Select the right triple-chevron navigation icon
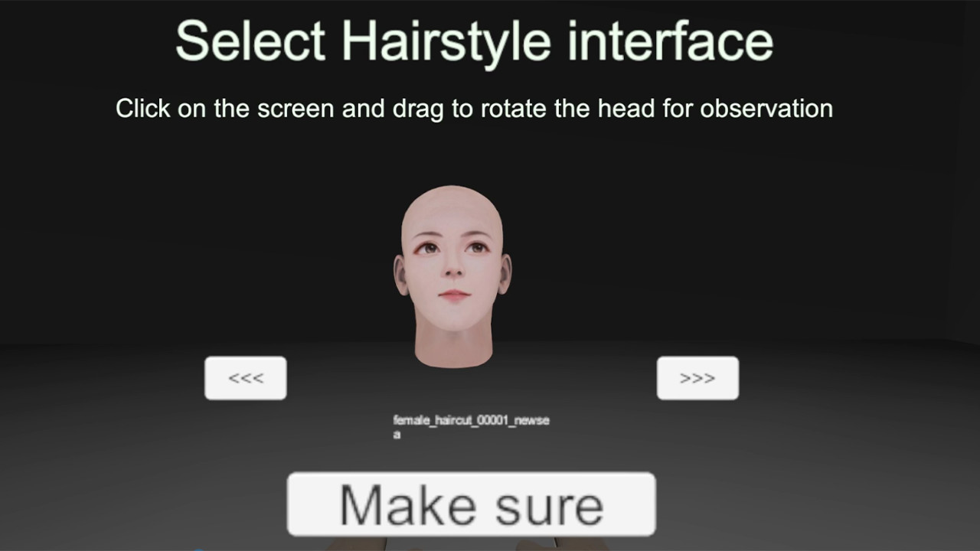980x551 pixels. 697,377
